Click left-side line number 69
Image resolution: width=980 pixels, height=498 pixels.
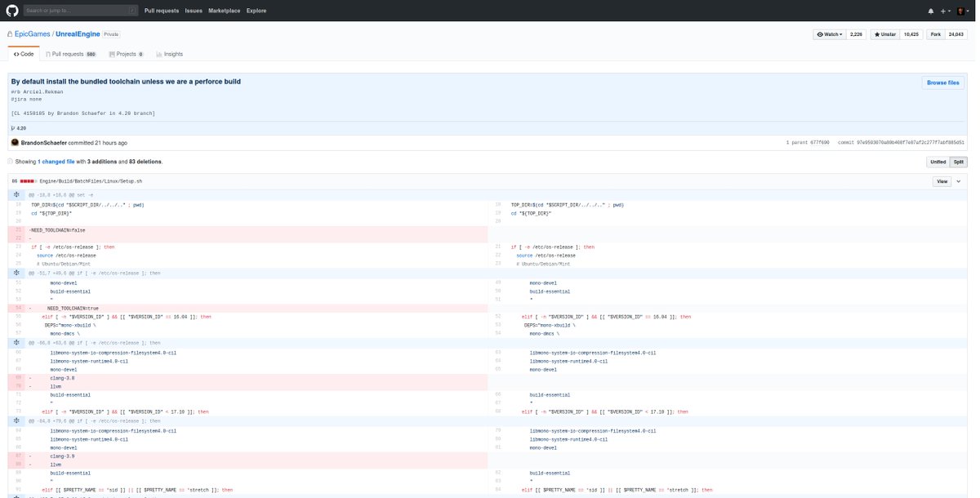click(x=18, y=378)
